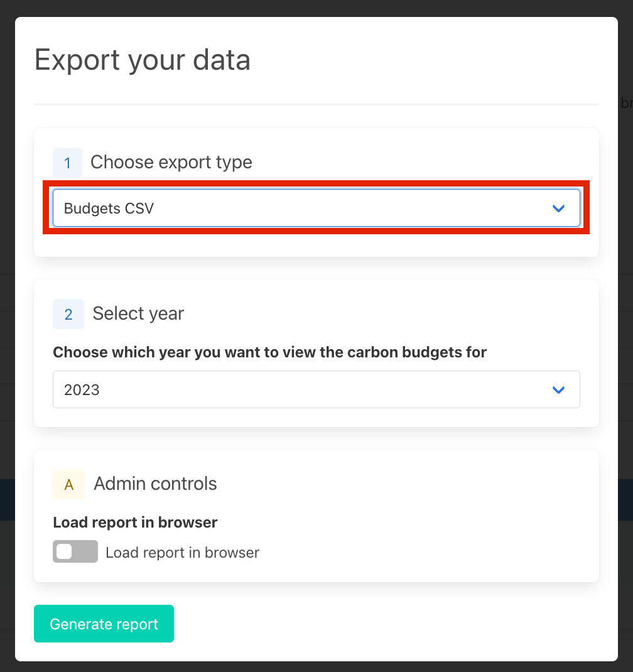
Task: Click the 'Export your data' dialog title
Action: (143, 60)
